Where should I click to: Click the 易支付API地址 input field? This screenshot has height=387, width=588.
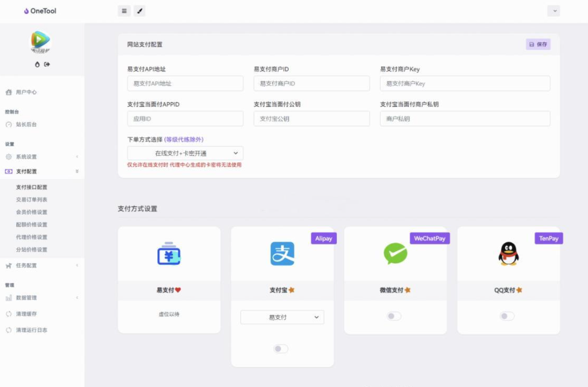tap(185, 83)
